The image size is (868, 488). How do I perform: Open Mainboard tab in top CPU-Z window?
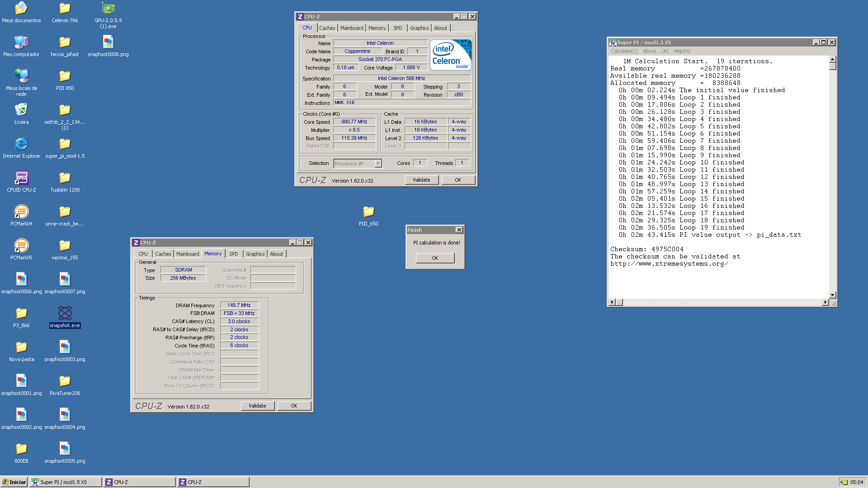click(x=352, y=28)
